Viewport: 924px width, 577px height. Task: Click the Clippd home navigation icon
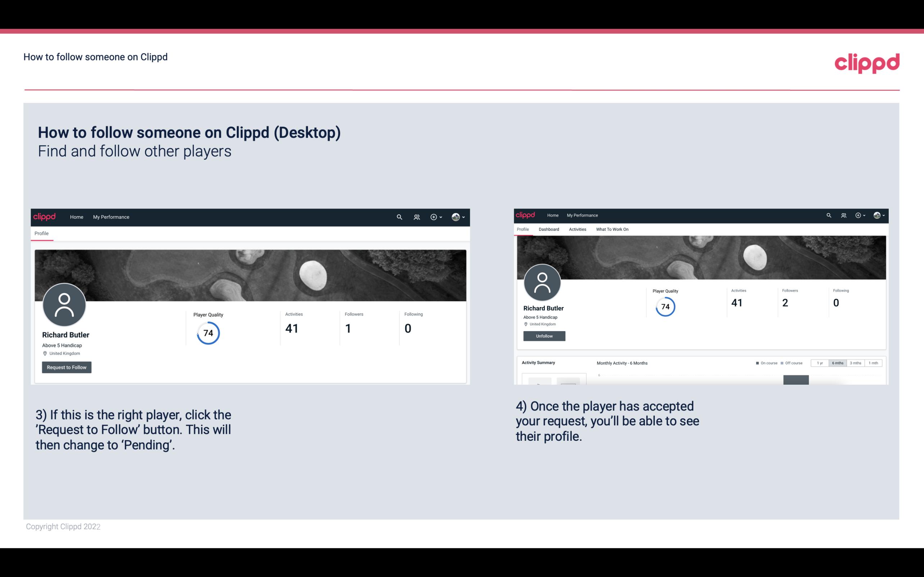click(45, 217)
